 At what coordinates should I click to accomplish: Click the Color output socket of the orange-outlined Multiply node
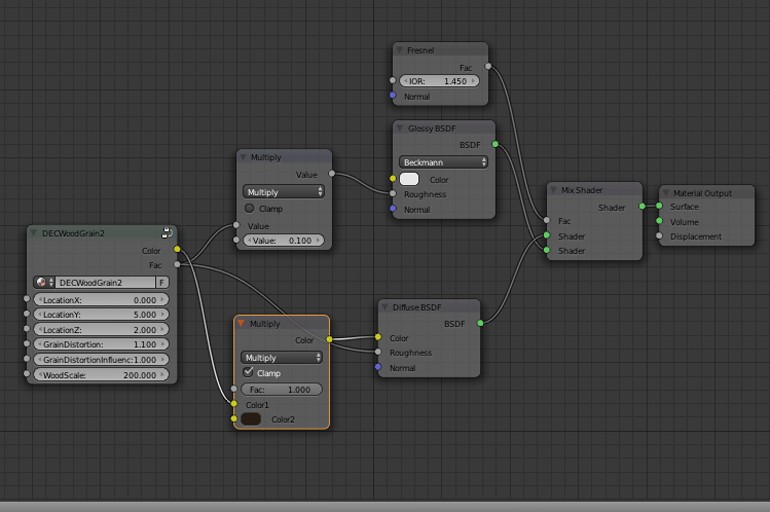(x=330, y=339)
